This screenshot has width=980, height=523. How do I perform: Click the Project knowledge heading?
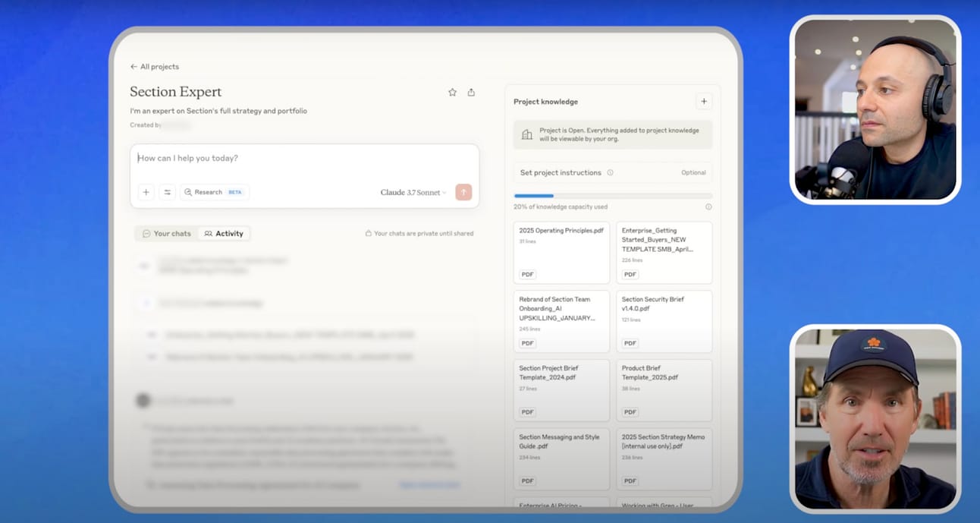pyautogui.click(x=545, y=102)
